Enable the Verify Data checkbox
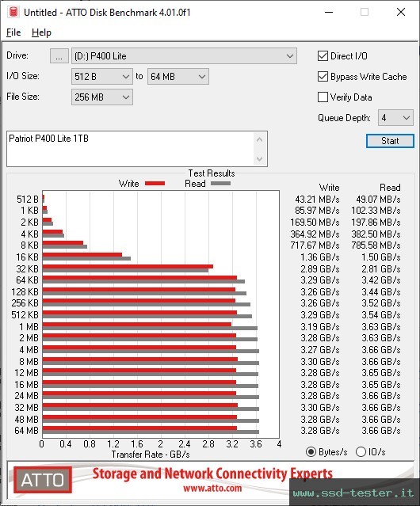This screenshot has width=420, height=506. 323,97
